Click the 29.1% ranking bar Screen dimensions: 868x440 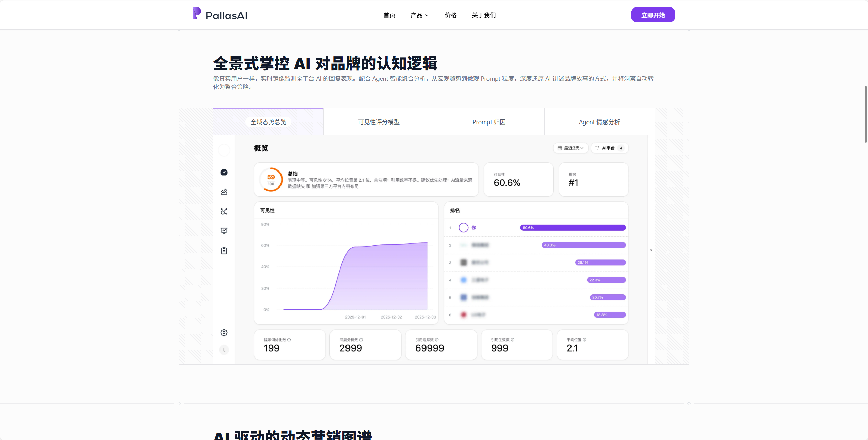pos(600,262)
